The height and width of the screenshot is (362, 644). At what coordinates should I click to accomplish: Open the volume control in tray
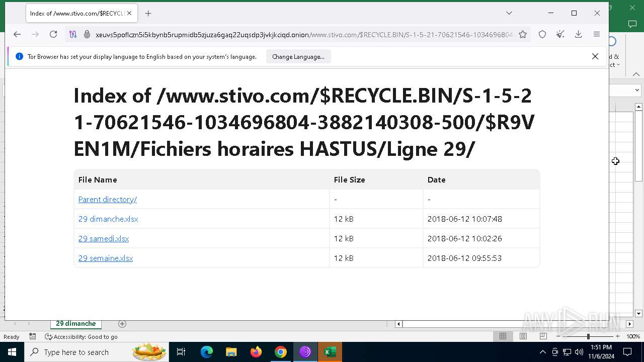click(x=579, y=352)
